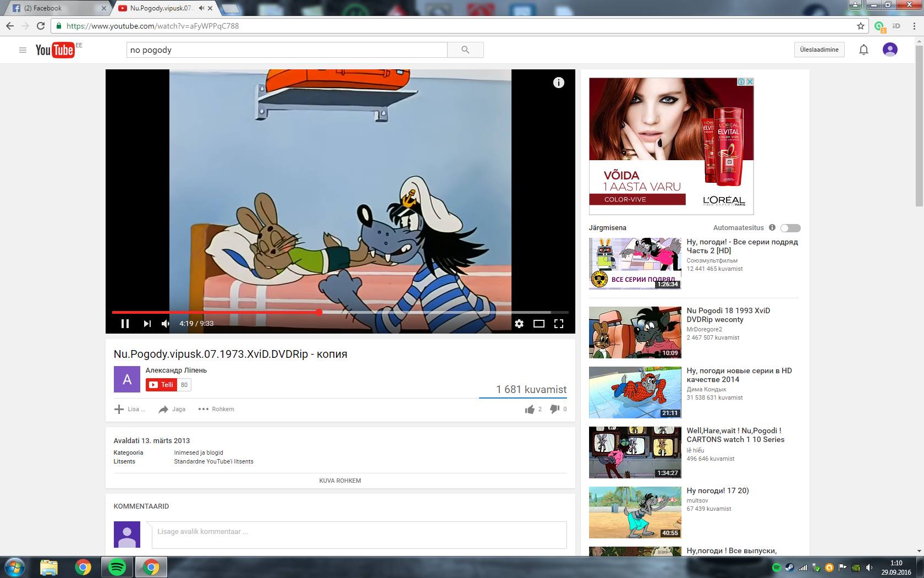Click the page vertical scrollbar

919,126
